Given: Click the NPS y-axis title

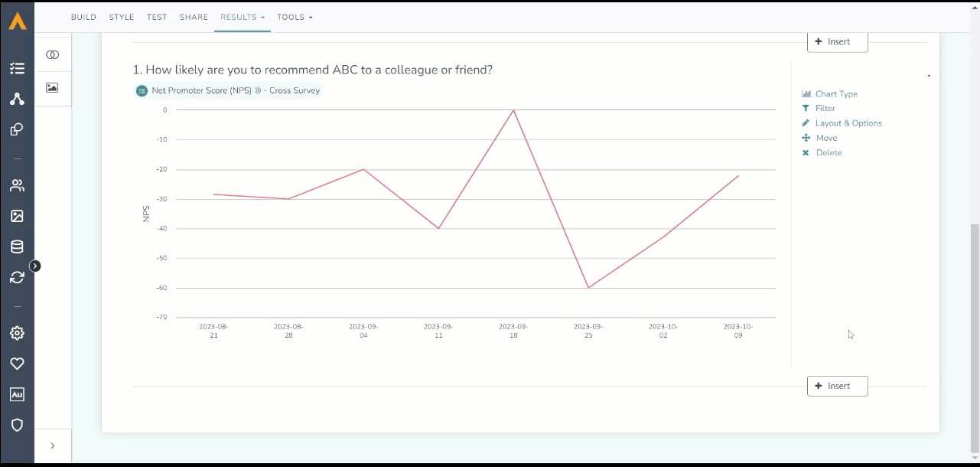Looking at the screenshot, I should coord(146,214).
